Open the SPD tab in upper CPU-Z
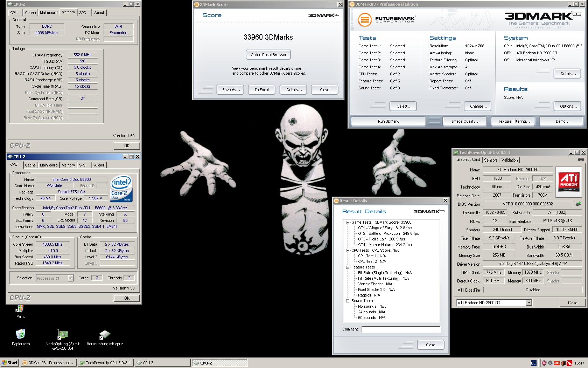Image resolution: width=588 pixels, height=368 pixels. pos(83,13)
